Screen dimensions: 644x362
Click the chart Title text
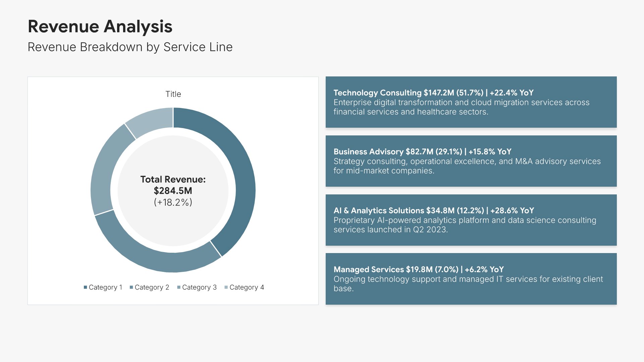173,94
